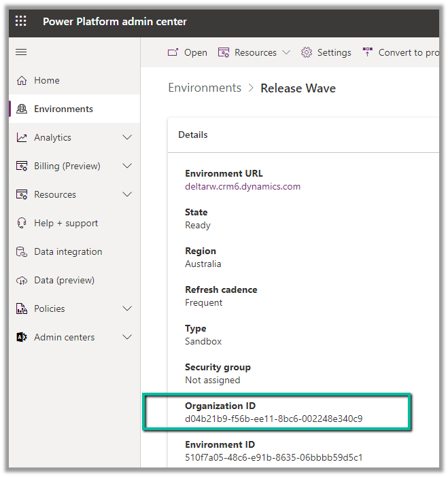The image size is (448, 477).
Task: Click the Home house icon
Action: coord(22,80)
